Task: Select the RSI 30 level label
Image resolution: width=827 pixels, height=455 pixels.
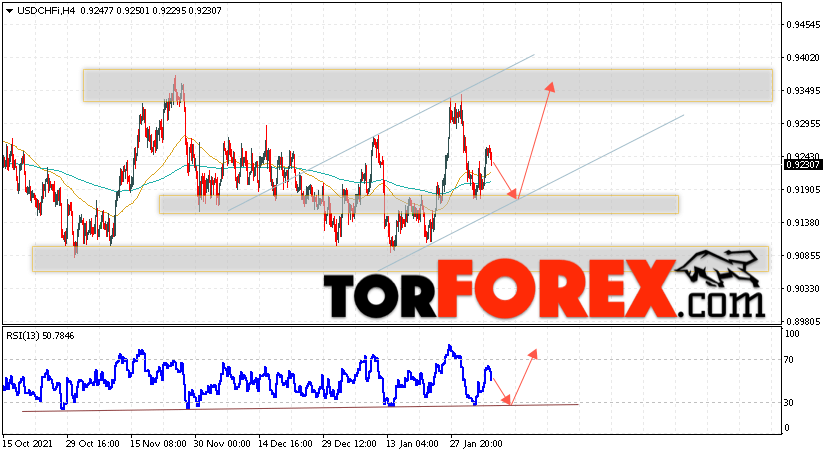Action: point(789,403)
